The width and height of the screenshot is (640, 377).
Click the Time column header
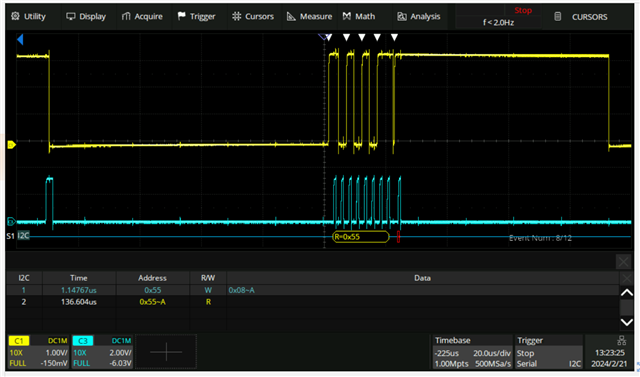pos(79,278)
